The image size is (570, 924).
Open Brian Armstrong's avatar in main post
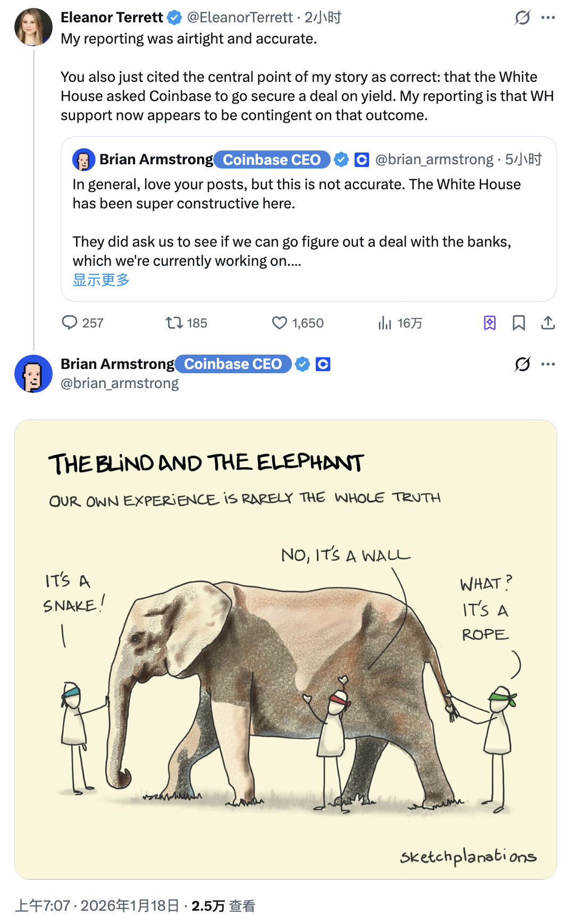pyautogui.click(x=33, y=374)
